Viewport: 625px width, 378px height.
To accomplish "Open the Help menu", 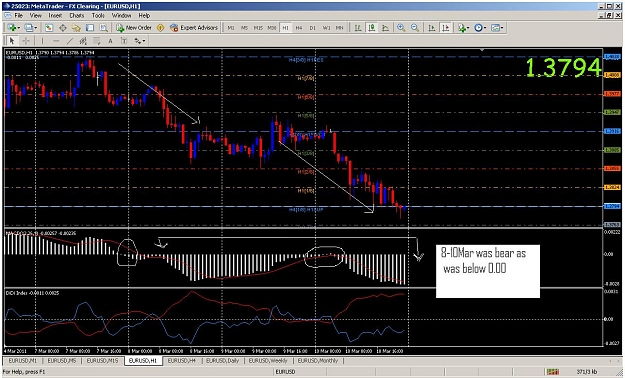I will [144, 16].
